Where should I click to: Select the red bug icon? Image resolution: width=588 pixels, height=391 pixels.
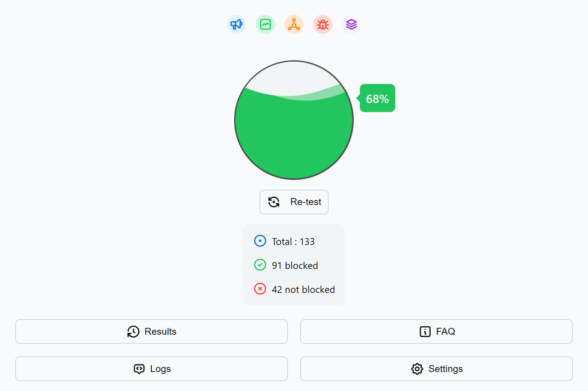point(323,25)
